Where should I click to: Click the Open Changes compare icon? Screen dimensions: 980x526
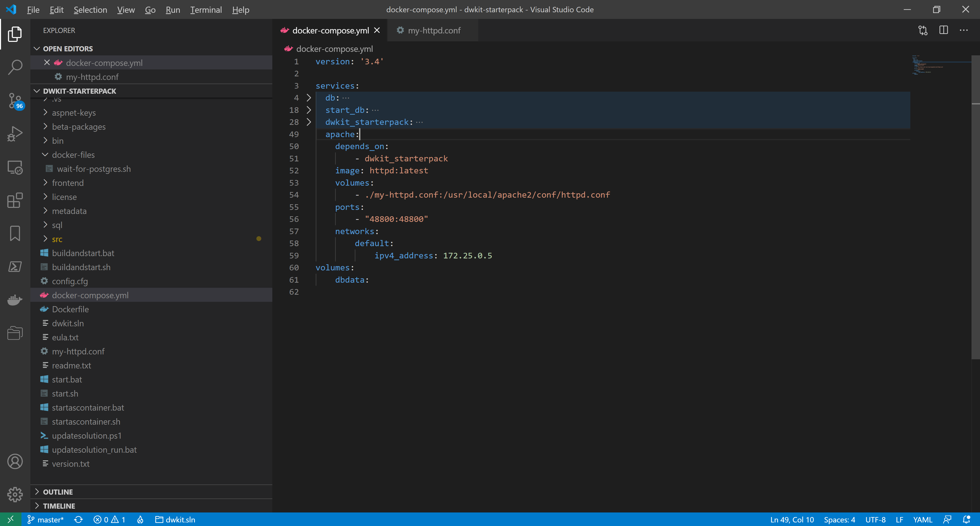click(923, 30)
